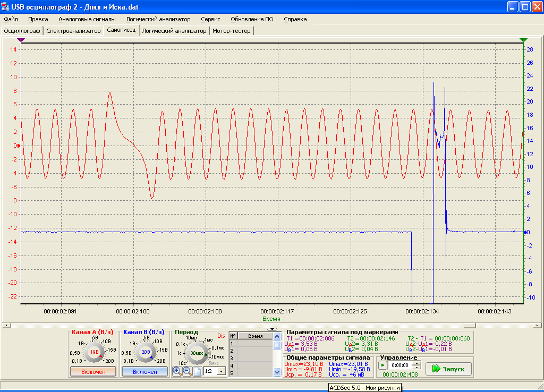
Task: Click the purple marker 1 flag atop the graph
Action: pyautogui.click(x=21, y=40)
